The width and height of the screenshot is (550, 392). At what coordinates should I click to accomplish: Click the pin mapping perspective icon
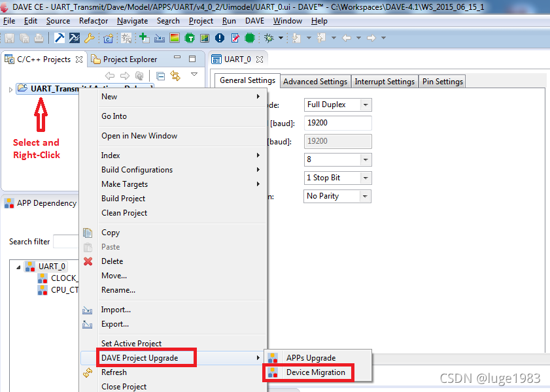click(205, 38)
